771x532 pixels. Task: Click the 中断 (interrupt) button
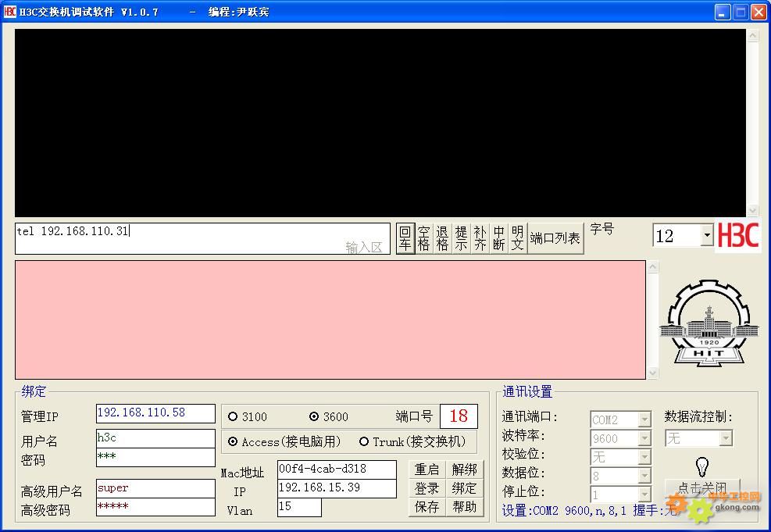coord(498,238)
